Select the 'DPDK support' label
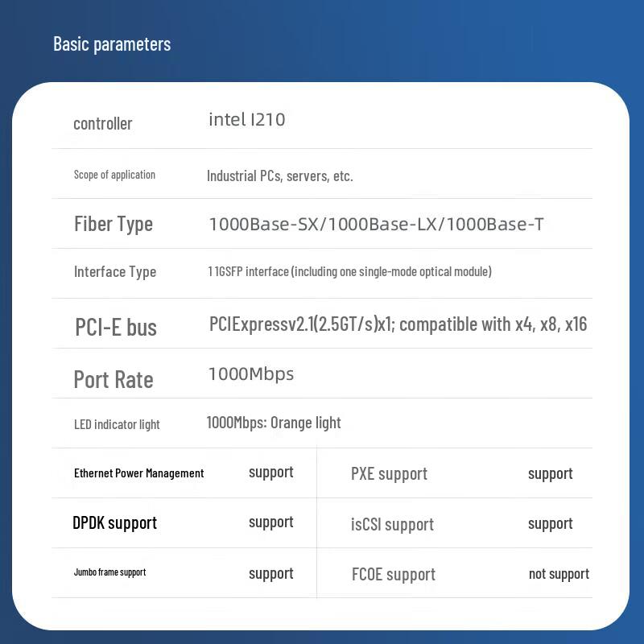Image resolution: width=644 pixels, height=644 pixels. pos(114,523)
